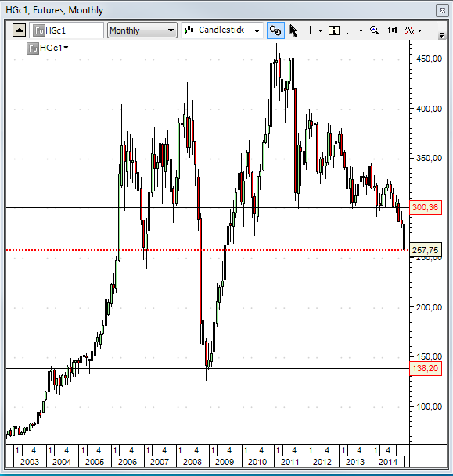
Task: Click the 450,00 price axis label
Action: (x=429, y=59)
